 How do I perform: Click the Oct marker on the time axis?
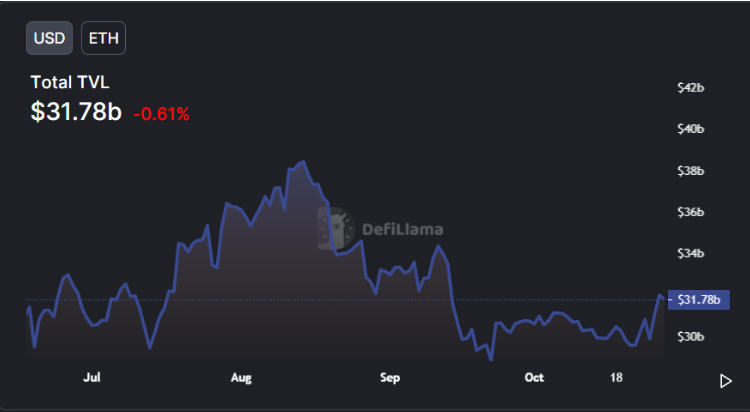pos(534,378)
